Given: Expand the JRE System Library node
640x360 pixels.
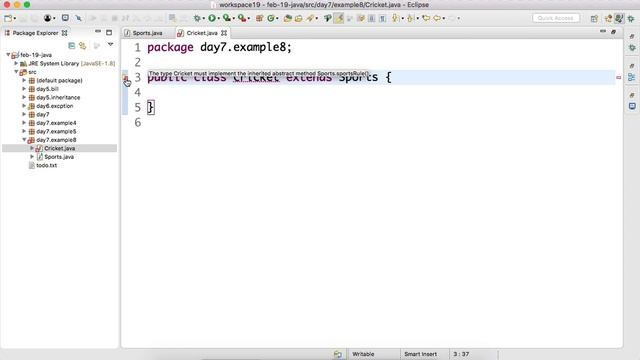Looking at the screenshot, I should (16, 63).
